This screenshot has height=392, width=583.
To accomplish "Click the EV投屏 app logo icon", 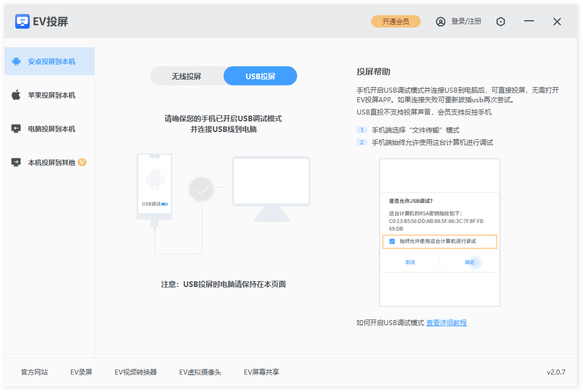I will [x=22, y=21].
